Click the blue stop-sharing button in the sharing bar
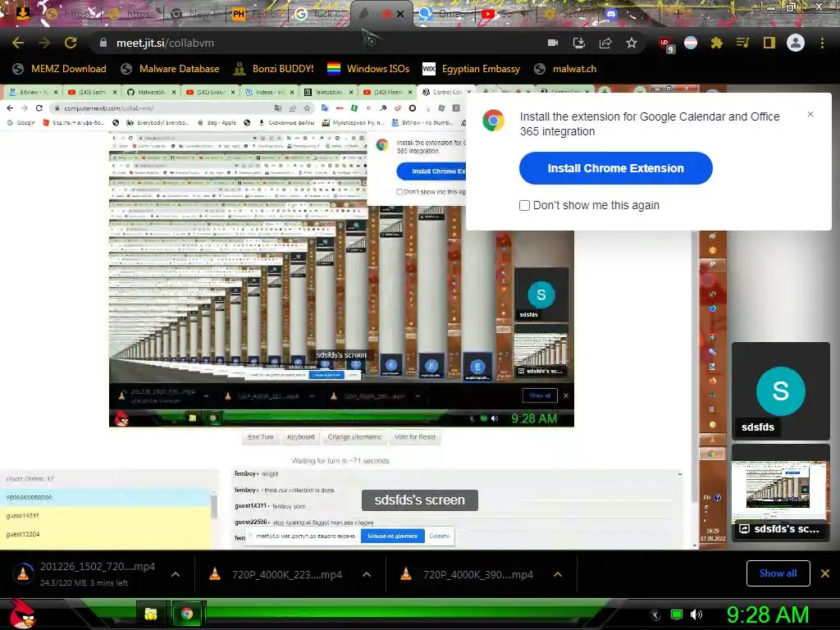Image resolution: width=840 pixels, height=630 pixels. coord(392,536)
